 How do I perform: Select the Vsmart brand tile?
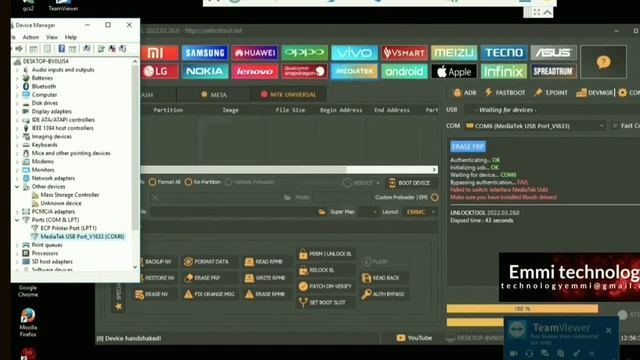point(404,53)
